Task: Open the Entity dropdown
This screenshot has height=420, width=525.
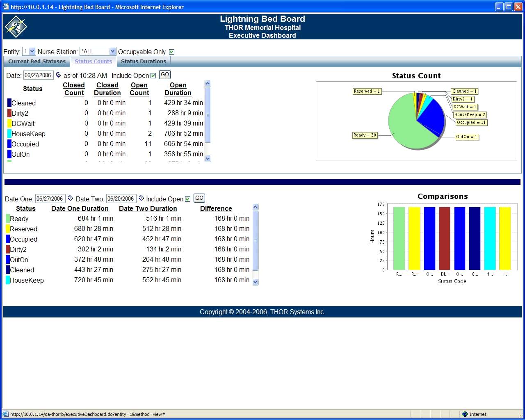Action: (x=29, y=51)
